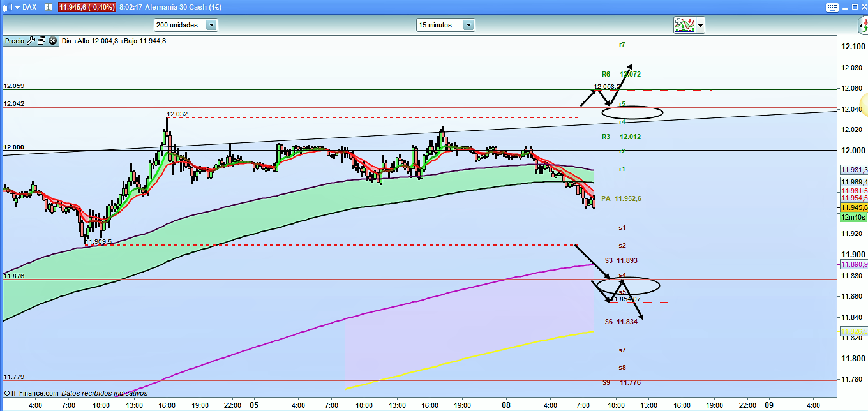Expand the chart style arrow beside DAX
The width and height of the screenshot is (868, 411).
16,7
